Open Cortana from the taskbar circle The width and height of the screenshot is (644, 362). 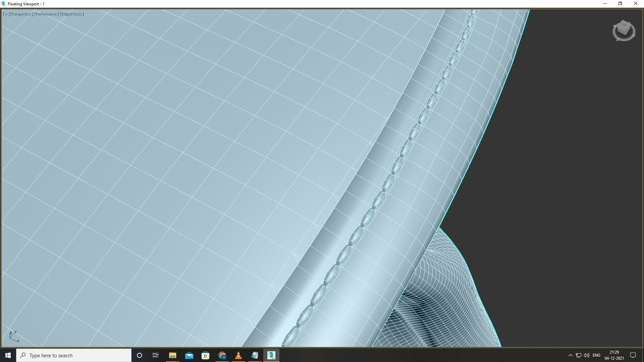point(140,355)
